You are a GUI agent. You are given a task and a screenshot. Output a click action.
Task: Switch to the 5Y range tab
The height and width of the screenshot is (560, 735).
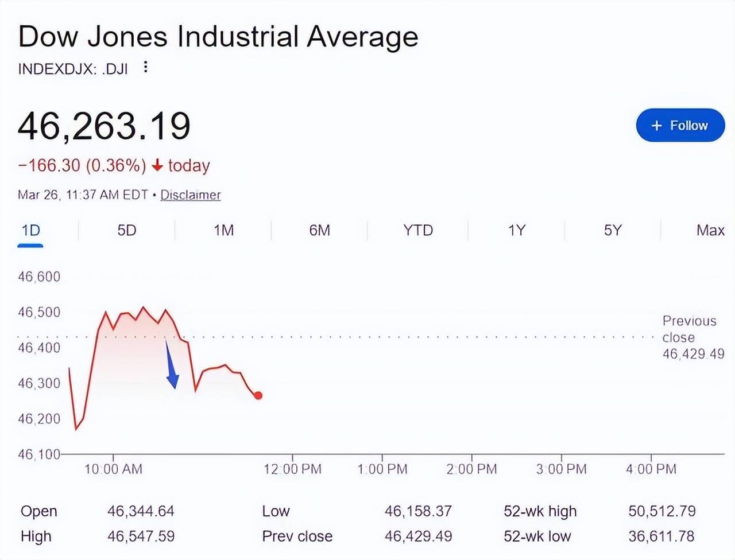click(613, 231)
